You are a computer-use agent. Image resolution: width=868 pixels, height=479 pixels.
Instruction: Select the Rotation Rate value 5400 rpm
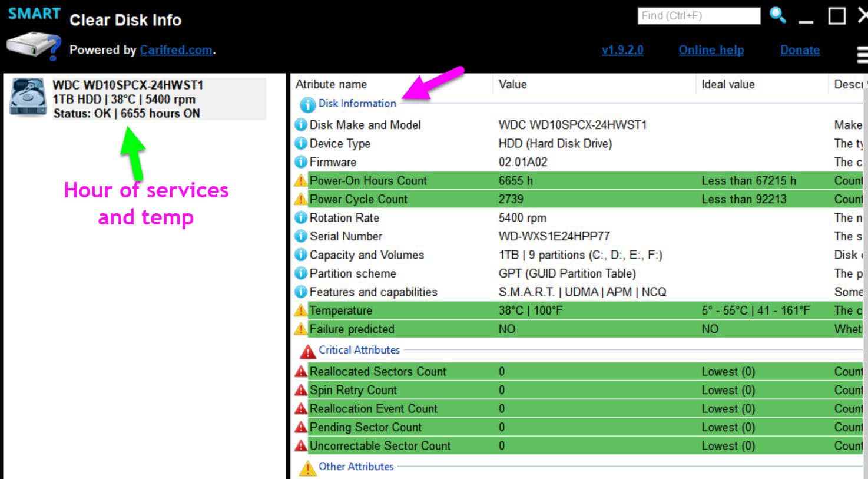click(522, 217)
